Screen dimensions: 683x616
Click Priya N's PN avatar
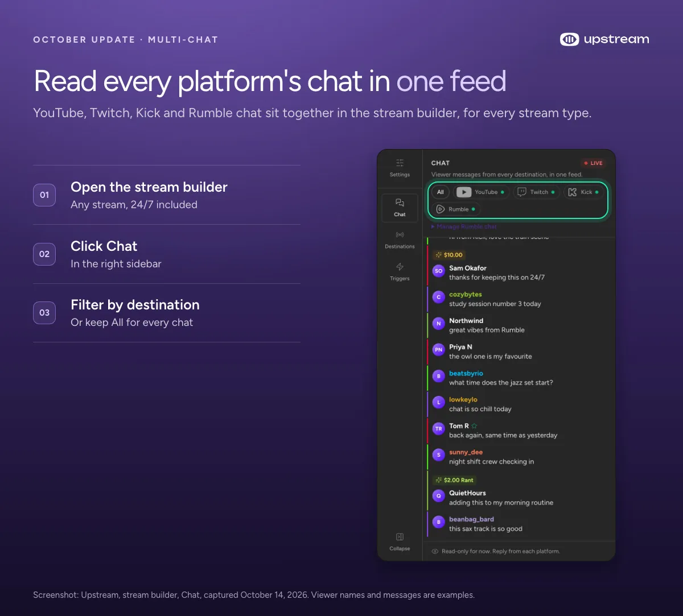tap(438, 350)
